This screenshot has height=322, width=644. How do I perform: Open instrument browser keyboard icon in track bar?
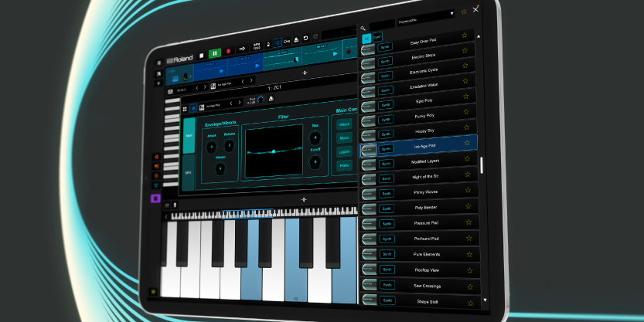[x=213, y=86]
